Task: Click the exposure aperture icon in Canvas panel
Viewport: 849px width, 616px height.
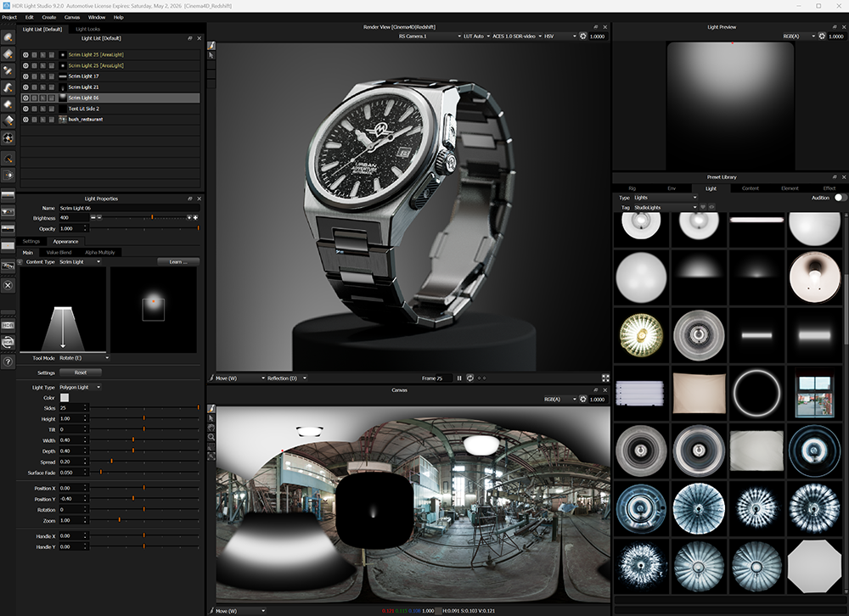Action: [x=583, y=399]
